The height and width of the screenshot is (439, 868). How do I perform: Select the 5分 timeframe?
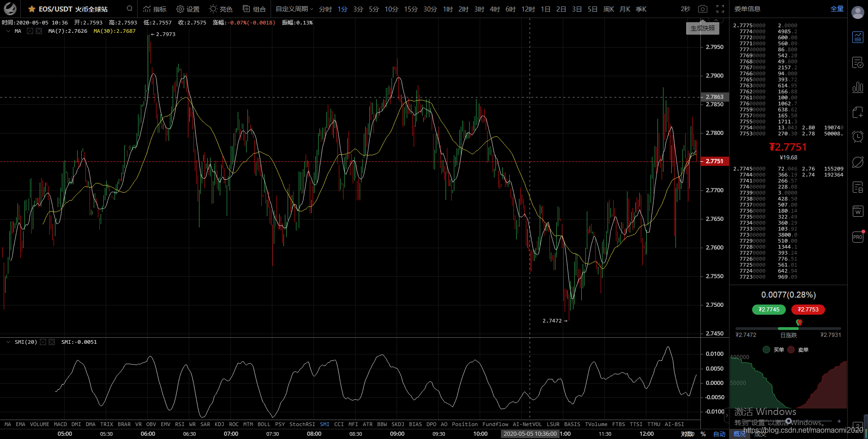[x=374, y=9]
